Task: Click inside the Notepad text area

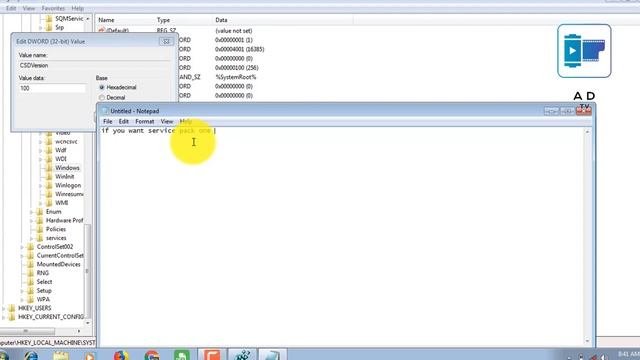Action: pos(342,237)
